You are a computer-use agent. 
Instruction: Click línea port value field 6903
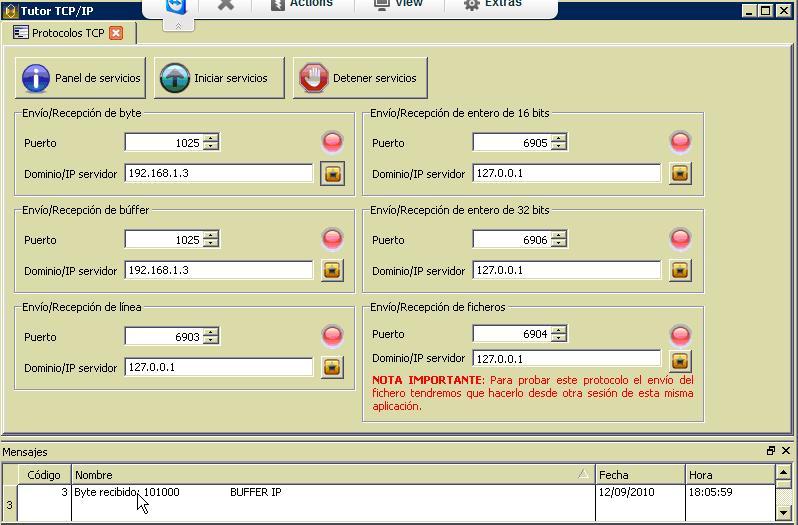pyautogui.click(x=164, y=336)
